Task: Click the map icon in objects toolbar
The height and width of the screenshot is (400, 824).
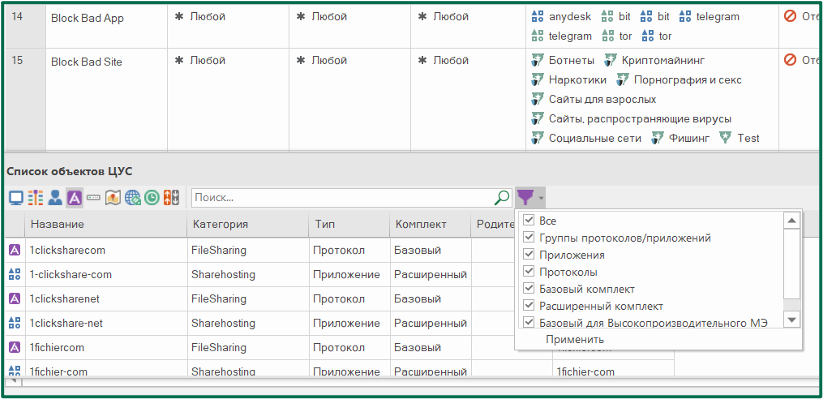Action: tap(112, 198)
